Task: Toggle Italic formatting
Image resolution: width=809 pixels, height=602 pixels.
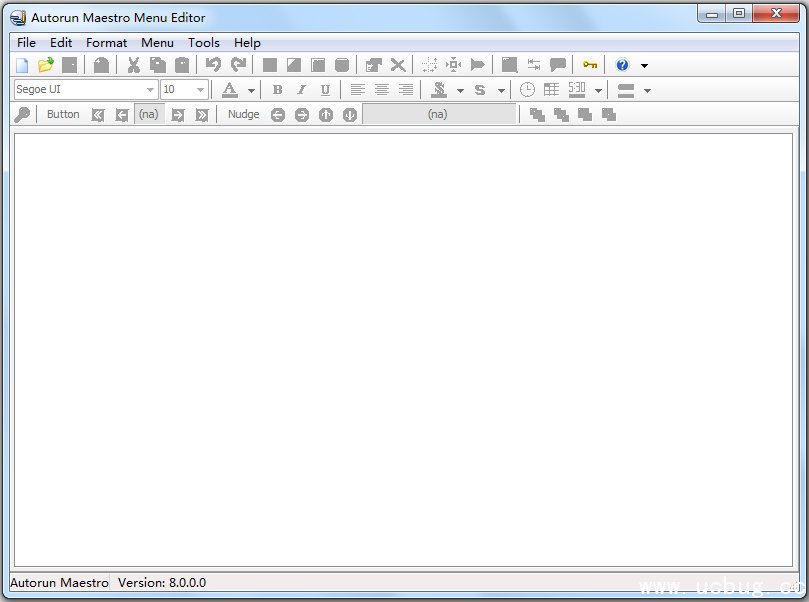Action: coord(301,90)
